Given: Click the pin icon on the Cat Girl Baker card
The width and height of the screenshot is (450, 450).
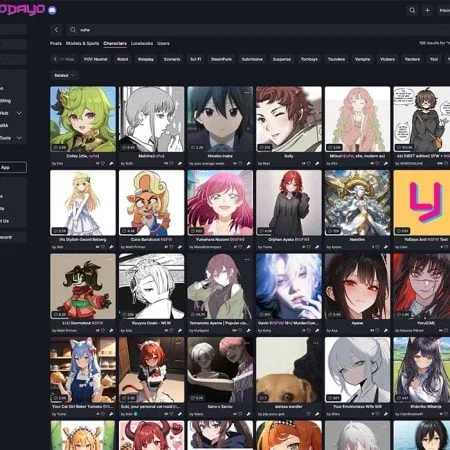Looking at the screenshot, I should [111, 414].
